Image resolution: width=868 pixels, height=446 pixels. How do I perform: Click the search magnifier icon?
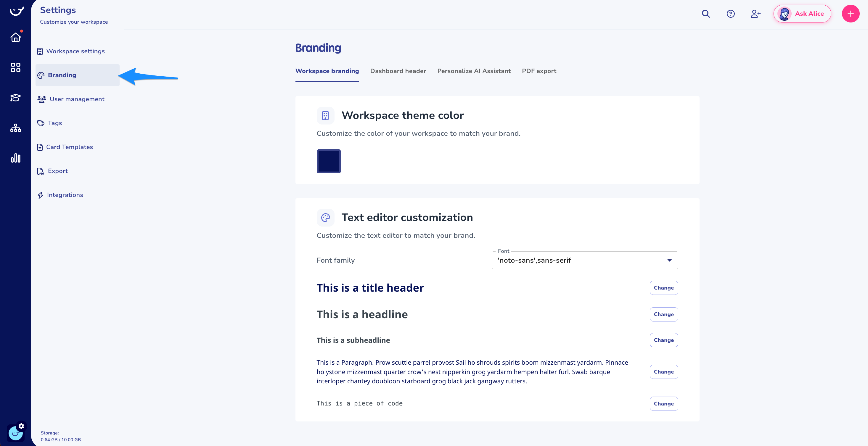pos(705,14)
